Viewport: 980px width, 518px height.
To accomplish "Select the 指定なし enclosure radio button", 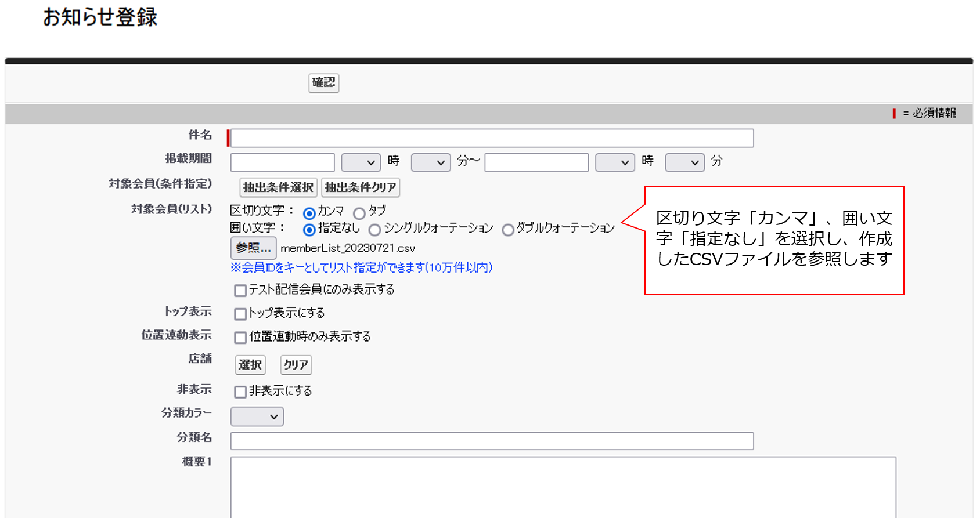I will pyautogui.click(x=309, y=230).
